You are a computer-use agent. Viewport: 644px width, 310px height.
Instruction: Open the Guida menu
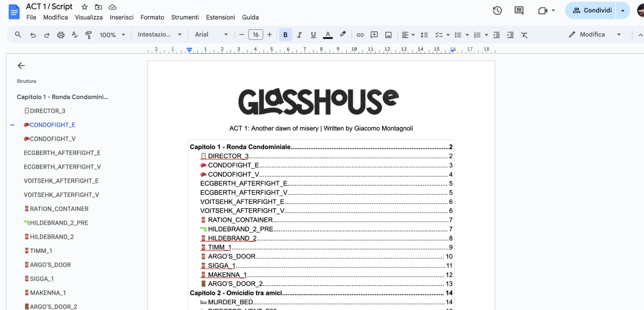click(x=251, y=17)
